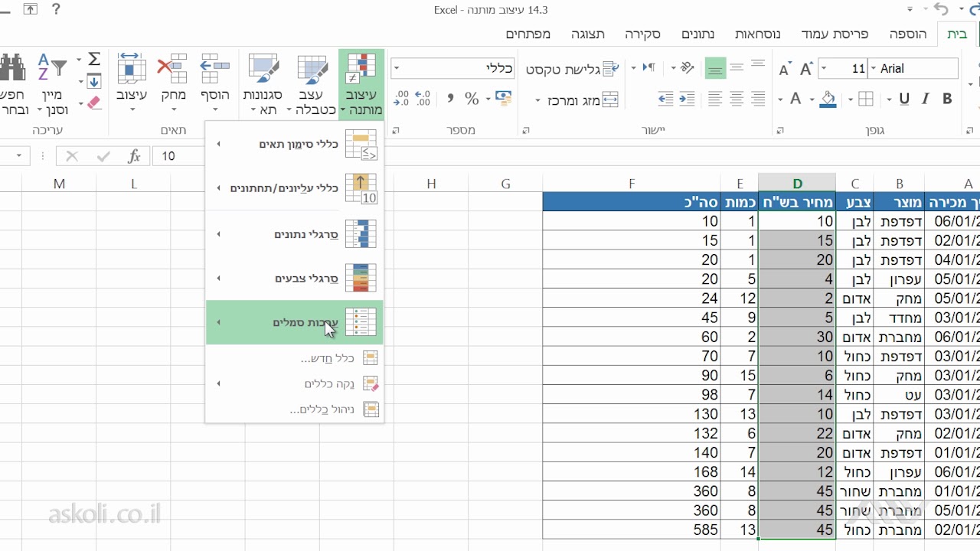
Task: Click Wrap Text (גלישת טקסט)
Action: coord(573,69)
